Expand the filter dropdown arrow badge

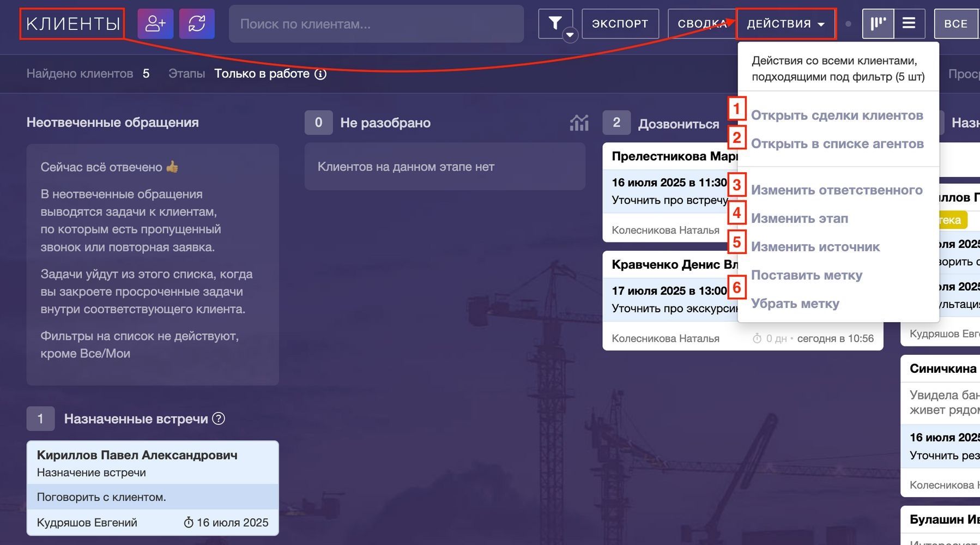tap(570, 35)
